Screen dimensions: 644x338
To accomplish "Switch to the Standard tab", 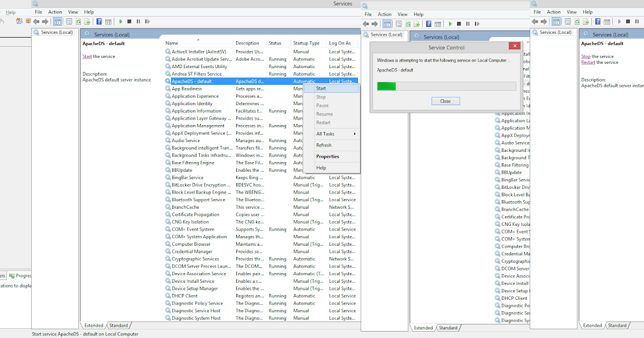I will [119, 325].
